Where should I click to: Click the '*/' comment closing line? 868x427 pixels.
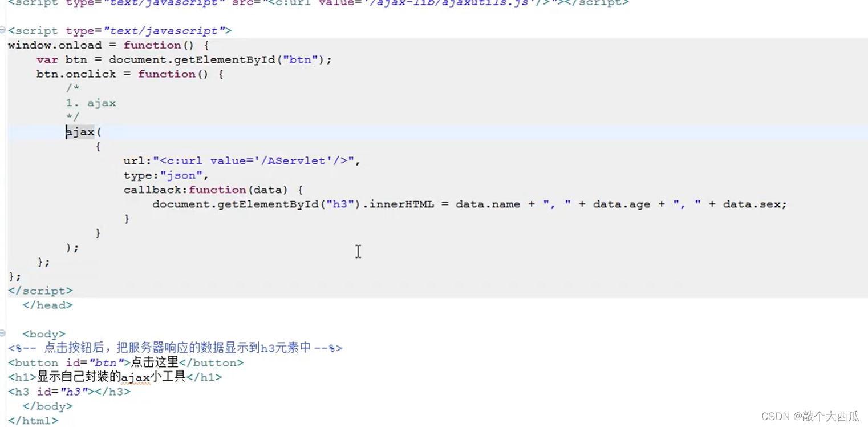click(72, 118)
